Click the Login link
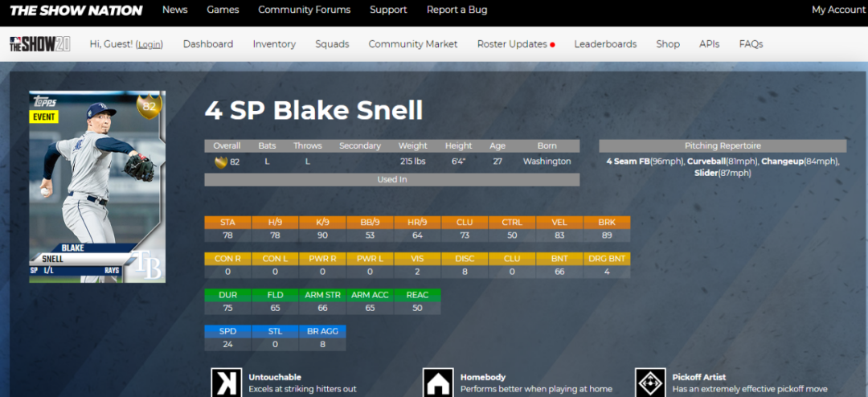Viewport: 868px width, 397px height. click(x=149, y=44)
